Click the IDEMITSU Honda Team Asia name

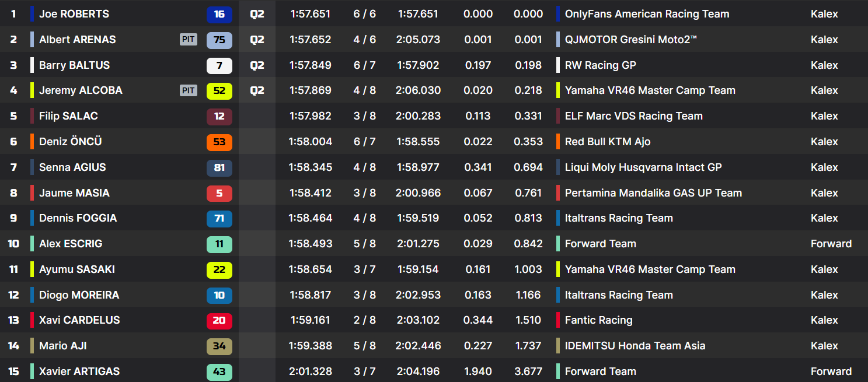click(x=635, y=346)
